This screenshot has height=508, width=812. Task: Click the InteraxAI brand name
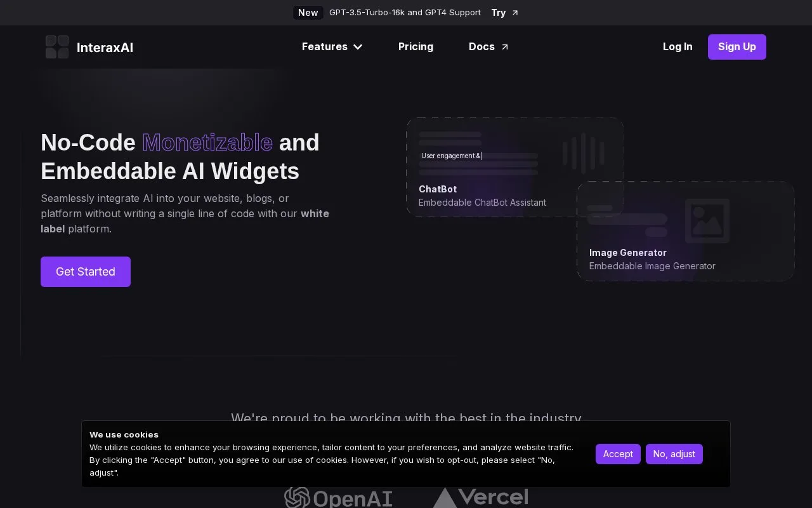105,48
